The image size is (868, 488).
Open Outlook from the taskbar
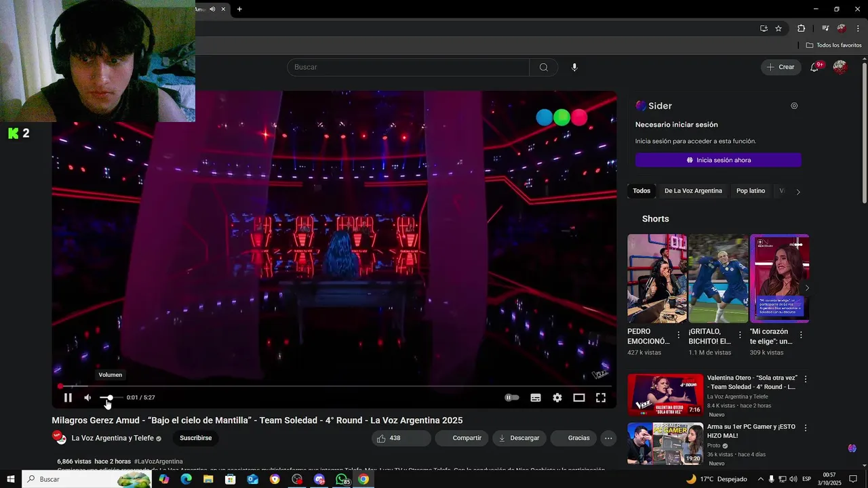click(x=252, y=479)
